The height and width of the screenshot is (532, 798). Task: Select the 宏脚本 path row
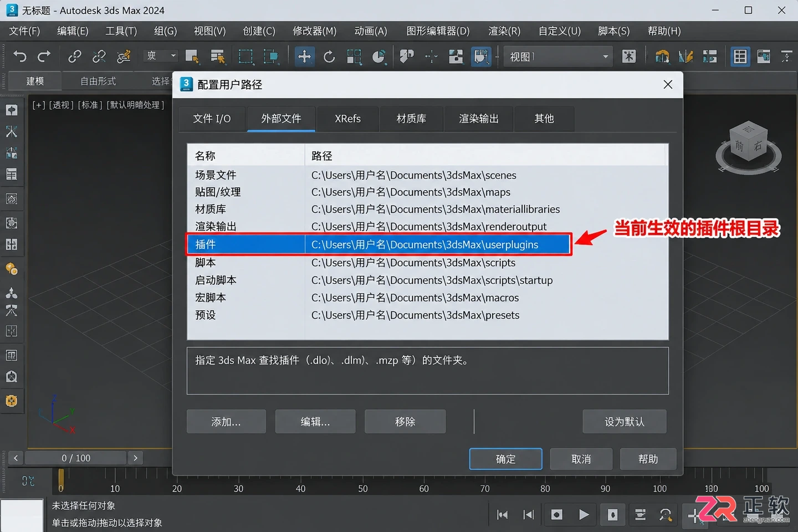point(428,298)
